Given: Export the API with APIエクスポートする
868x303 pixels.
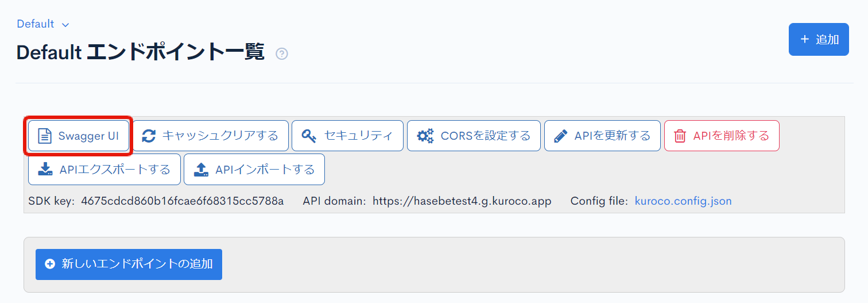Looking at the screenshot, I should point(104,170).
